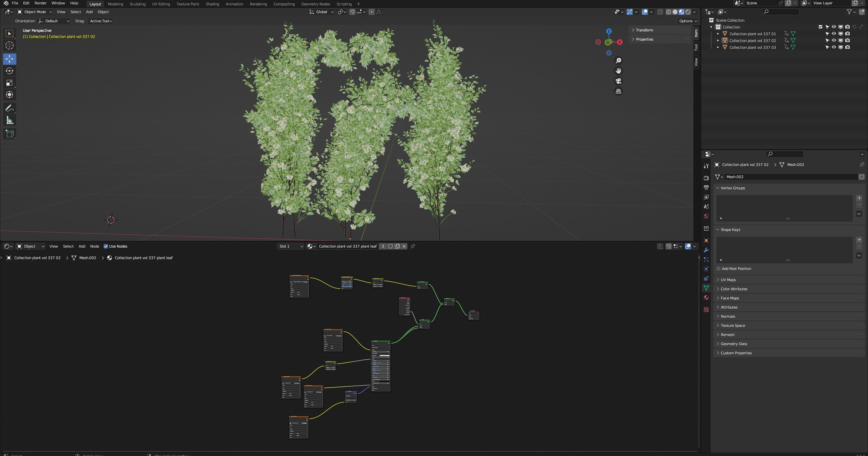Switch to wireframe viewport shading
Screen dimensions: 868x456
click(x=669, y=12)
